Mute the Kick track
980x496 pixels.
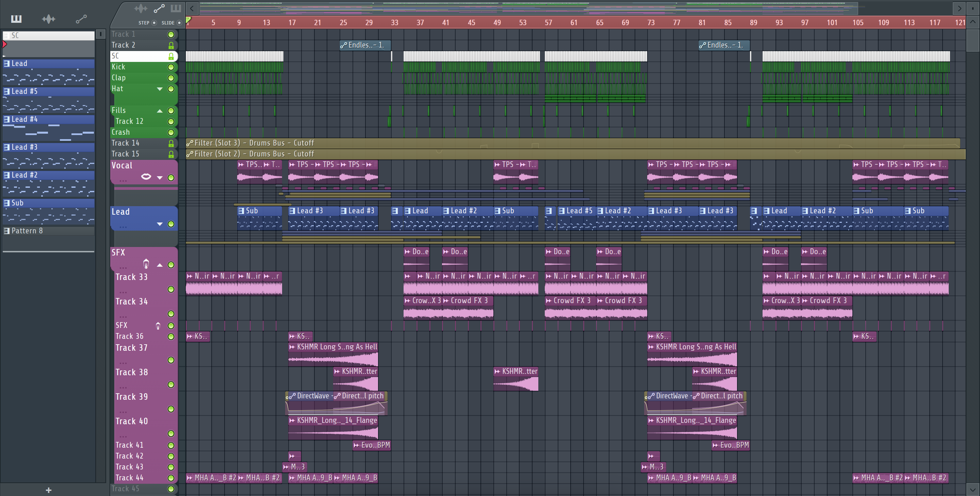pos(171,67)
